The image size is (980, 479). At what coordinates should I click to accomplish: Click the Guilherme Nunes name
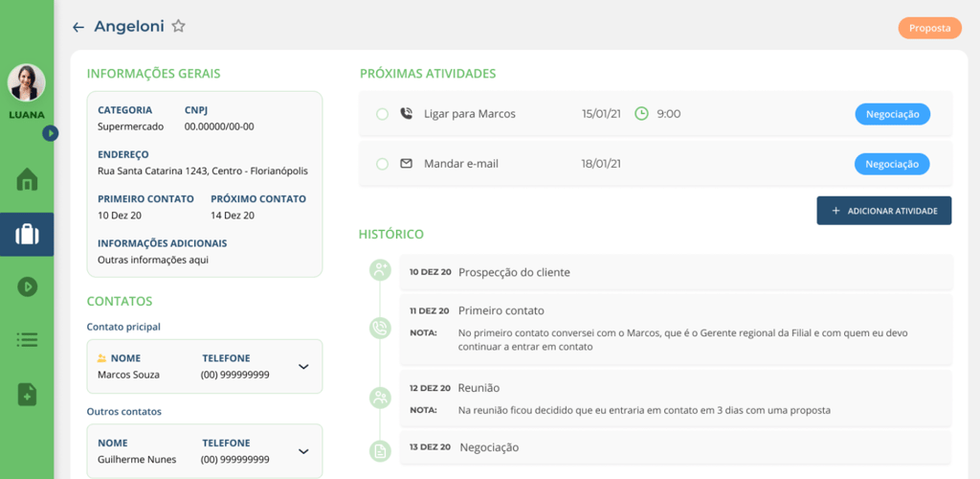137,459
